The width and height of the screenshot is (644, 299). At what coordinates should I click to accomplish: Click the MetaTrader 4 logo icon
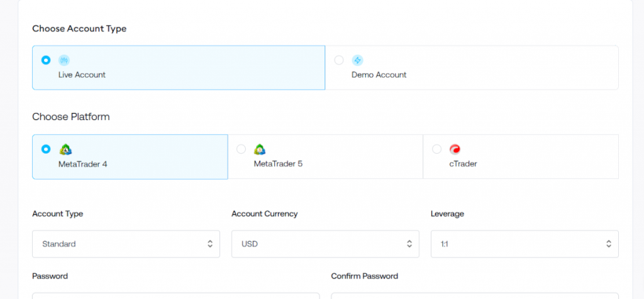point(65,149)
